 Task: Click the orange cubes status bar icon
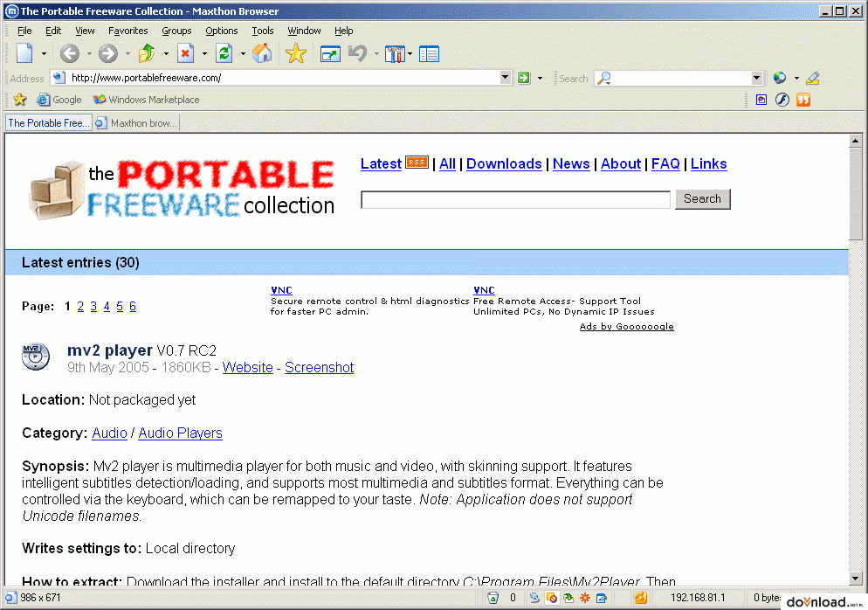pyautogui.click(x=640, y=598)
